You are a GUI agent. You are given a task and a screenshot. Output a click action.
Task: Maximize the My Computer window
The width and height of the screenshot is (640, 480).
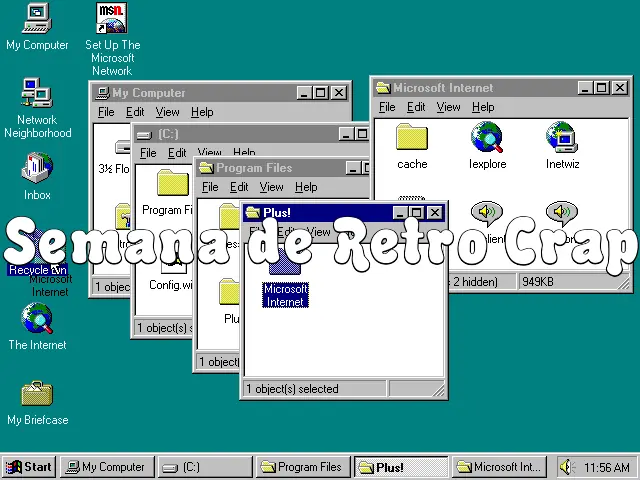pos(321,93)
